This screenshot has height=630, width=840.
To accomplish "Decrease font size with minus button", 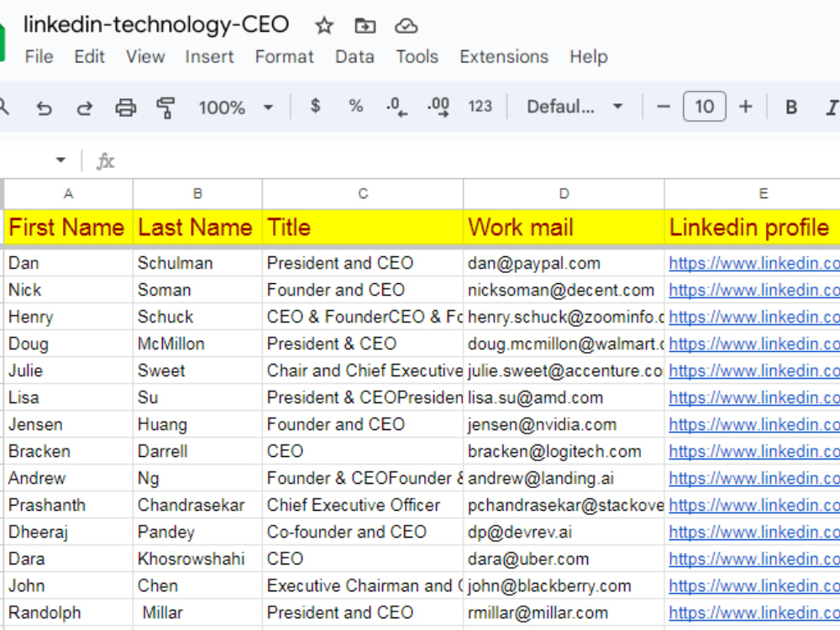I will 664,108.
